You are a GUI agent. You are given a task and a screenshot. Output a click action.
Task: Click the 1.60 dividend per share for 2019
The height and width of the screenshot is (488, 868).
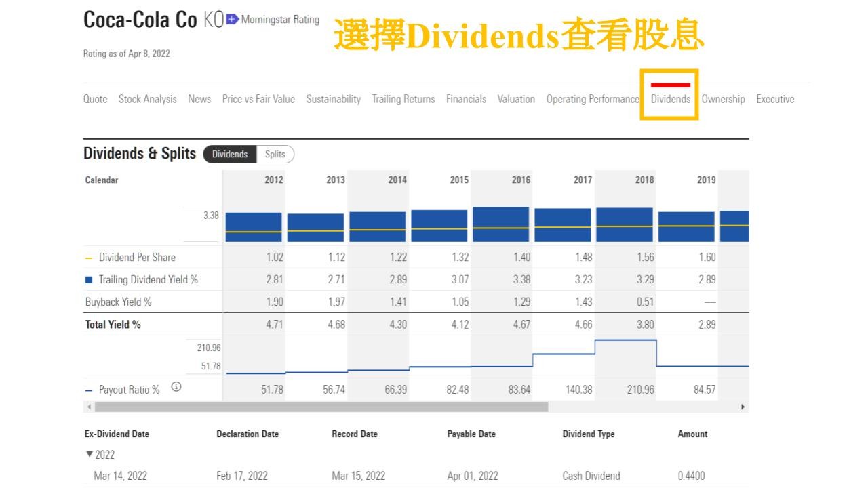(707, 258)
